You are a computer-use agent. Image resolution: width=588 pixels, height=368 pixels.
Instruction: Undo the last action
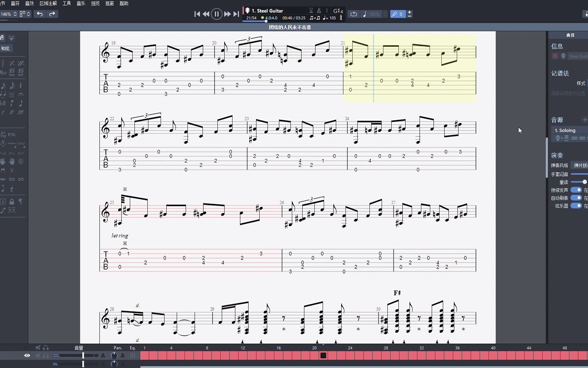click(x=40, y=14)
